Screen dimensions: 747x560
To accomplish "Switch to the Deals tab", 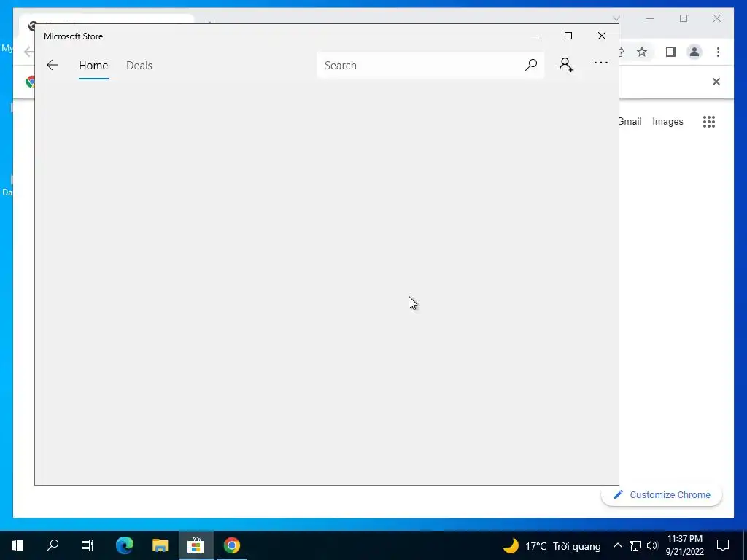I will coord(139,65).
